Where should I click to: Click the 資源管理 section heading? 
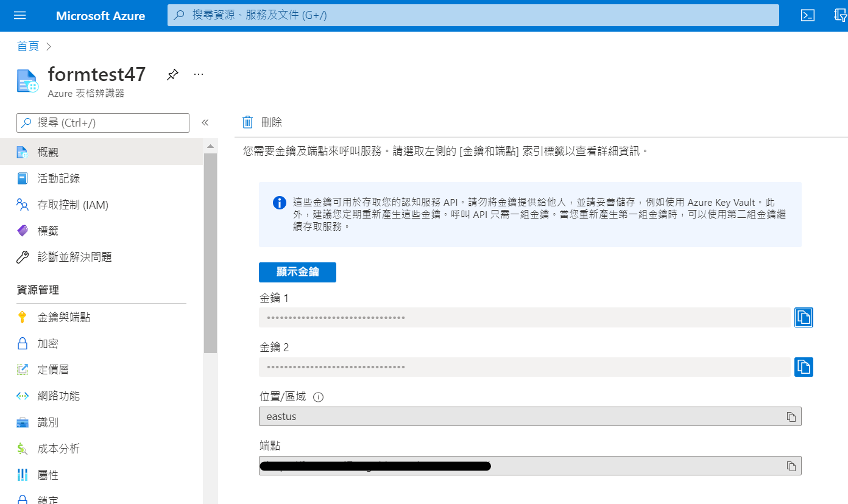[38, 290]
